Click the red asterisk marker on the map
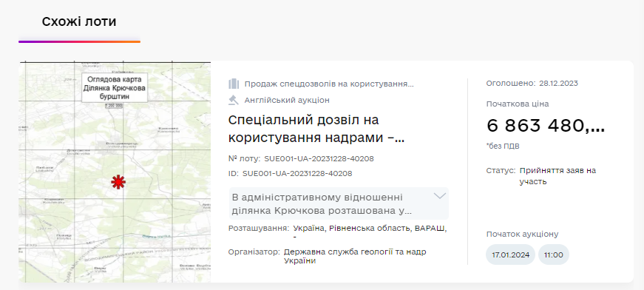This screenshot has width=644, height=290. click(118, 181)
